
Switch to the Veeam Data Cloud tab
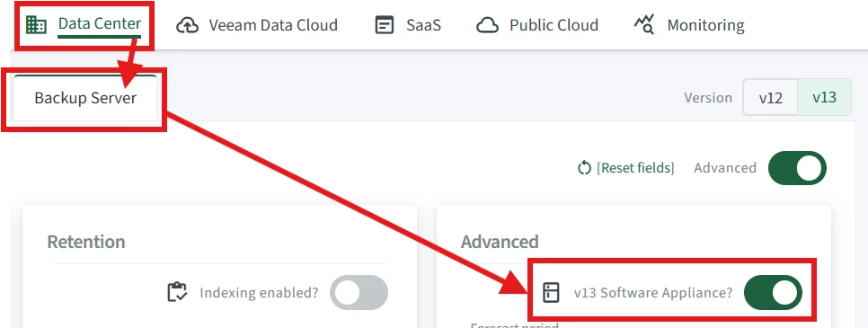tap(273, 25)
